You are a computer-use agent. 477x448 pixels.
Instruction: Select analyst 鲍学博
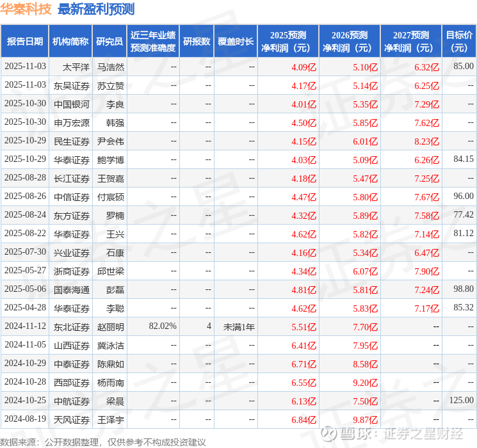tap(110, 160)
